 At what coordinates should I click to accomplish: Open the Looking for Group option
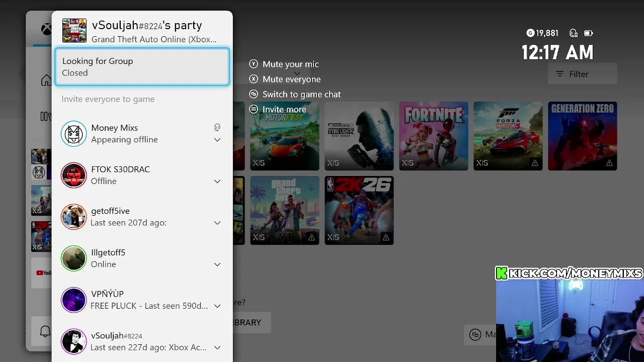point(142,66)
